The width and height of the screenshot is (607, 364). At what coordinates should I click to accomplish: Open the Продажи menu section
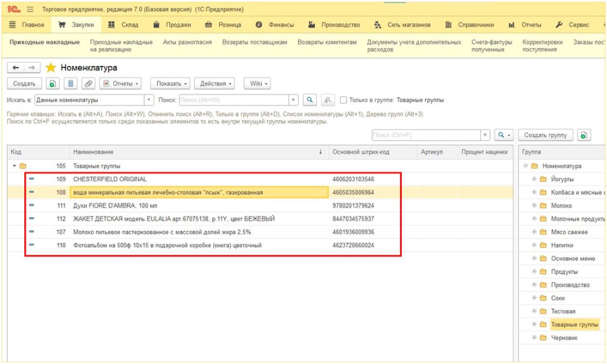(x=172, y=25)
